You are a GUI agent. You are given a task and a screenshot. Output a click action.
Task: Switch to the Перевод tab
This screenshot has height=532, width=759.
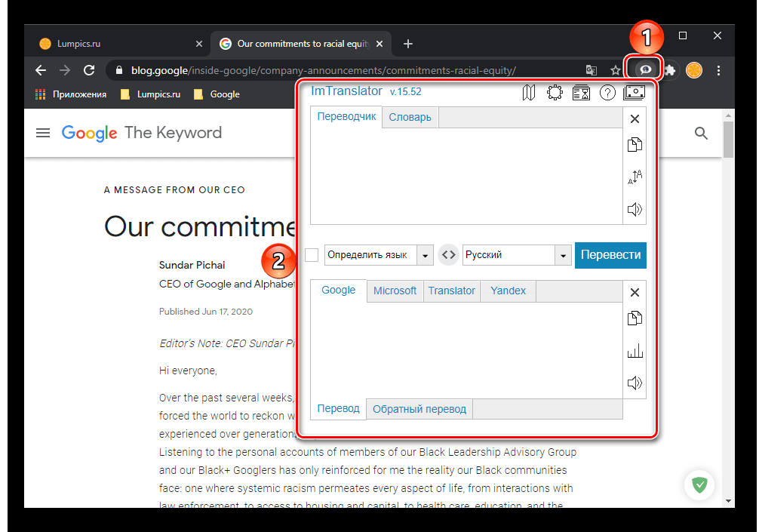coord(338,408)
